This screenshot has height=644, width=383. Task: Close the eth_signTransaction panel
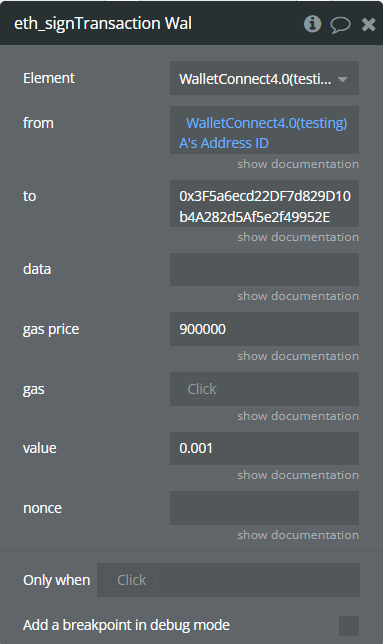(368, 25)
